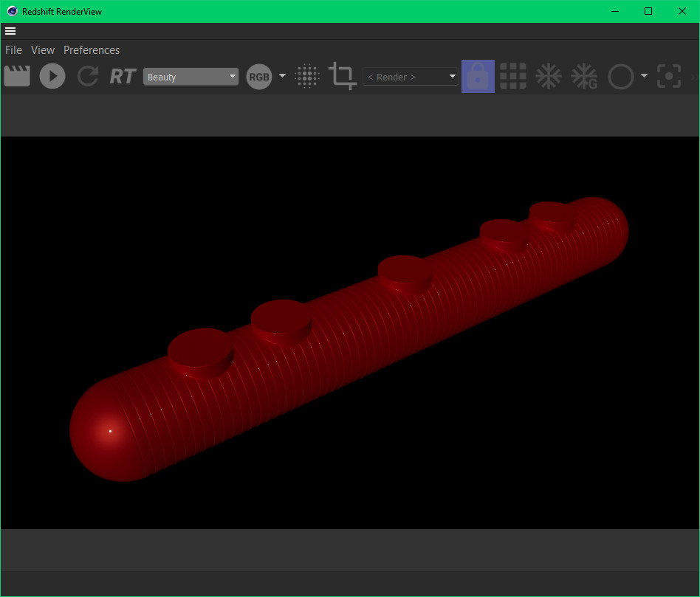Open the File menu
This screenshot has height=597, width=700.
[13, 50]
